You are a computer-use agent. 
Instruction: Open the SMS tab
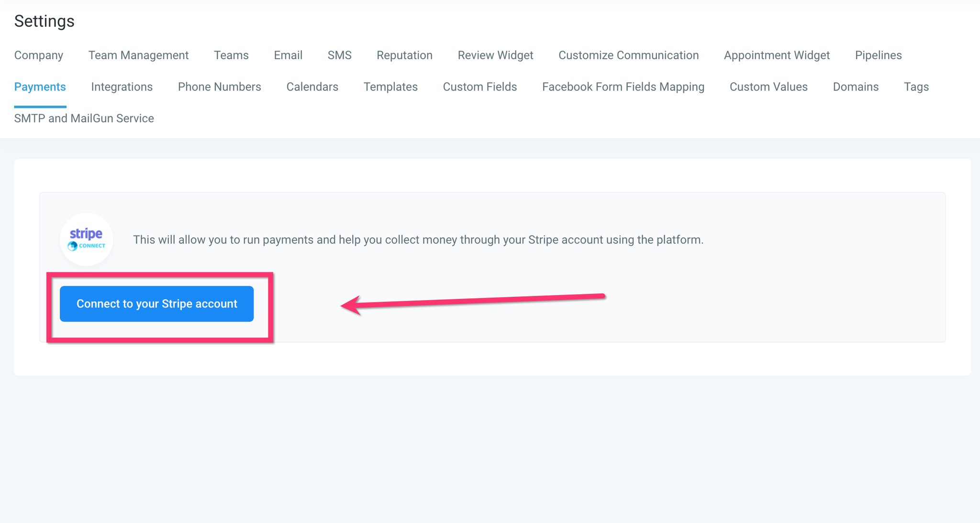coord(339,55)
